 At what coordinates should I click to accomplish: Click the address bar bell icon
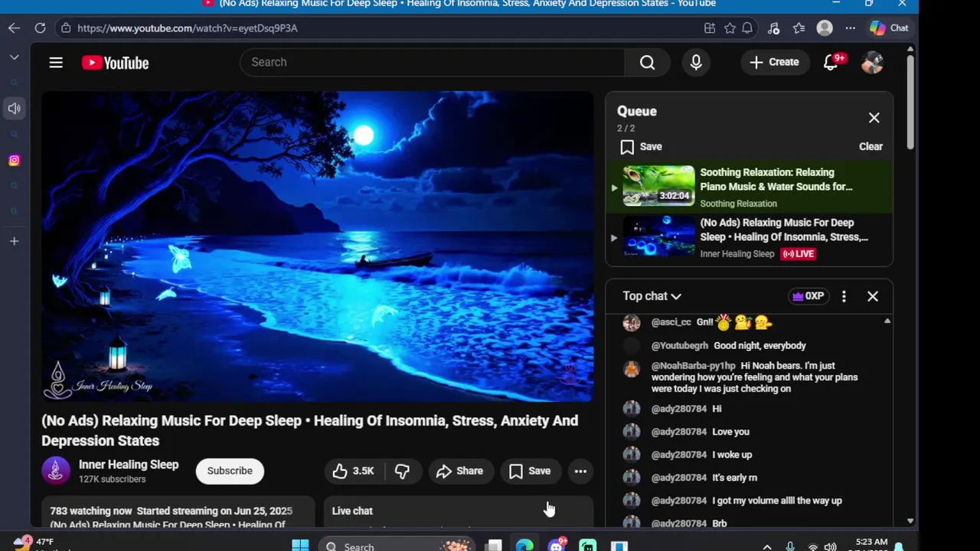tap(747, 28)
